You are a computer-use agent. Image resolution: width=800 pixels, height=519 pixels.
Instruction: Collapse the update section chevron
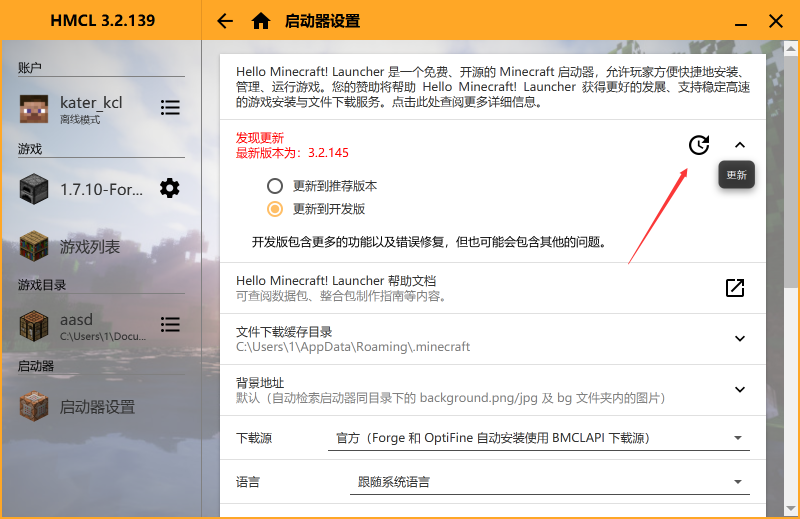(740, 145)
